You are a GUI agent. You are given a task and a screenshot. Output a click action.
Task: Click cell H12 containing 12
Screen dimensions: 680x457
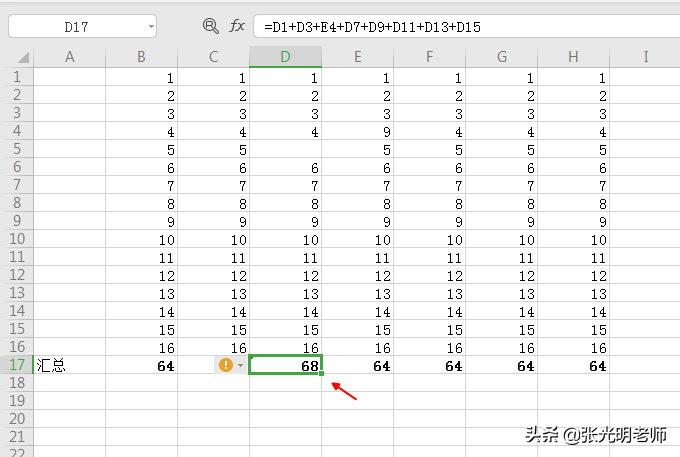click(573, 275)
